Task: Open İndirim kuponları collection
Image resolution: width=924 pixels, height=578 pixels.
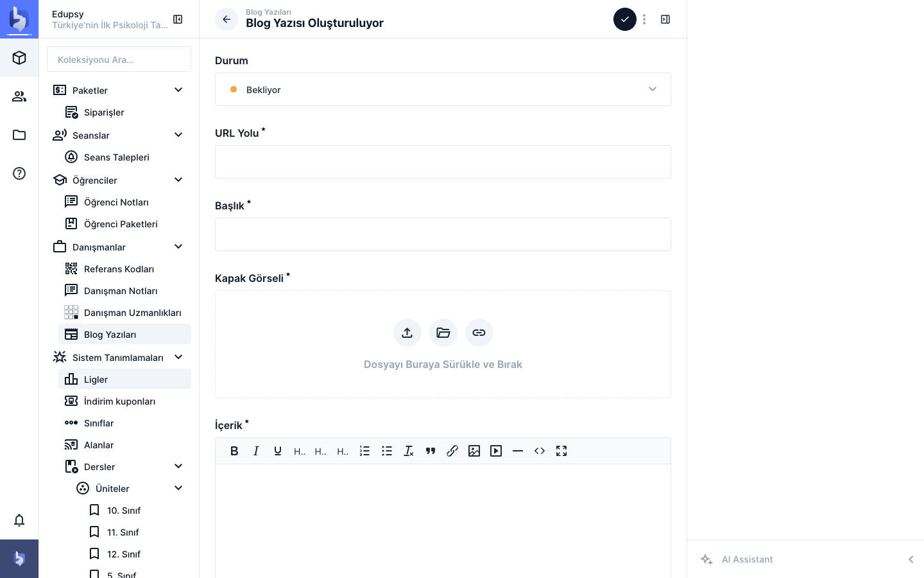Action: point(124,401)
